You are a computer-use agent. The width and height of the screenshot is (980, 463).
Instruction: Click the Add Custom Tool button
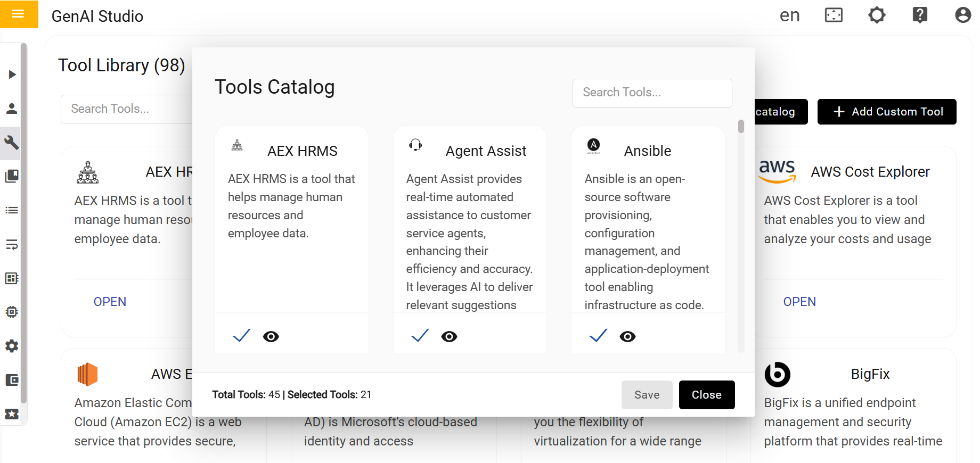tap(887, 112)
